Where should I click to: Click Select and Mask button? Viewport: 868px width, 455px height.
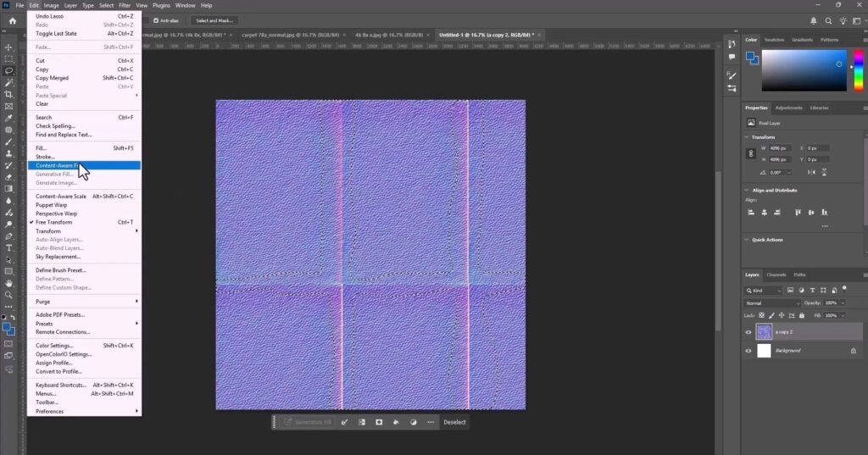pos(214,20)
